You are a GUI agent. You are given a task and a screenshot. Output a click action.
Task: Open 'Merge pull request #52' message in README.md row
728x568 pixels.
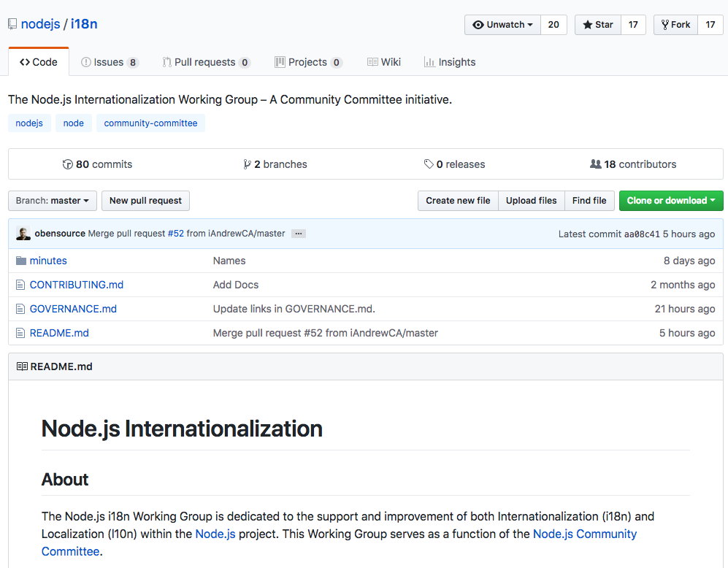326,333
